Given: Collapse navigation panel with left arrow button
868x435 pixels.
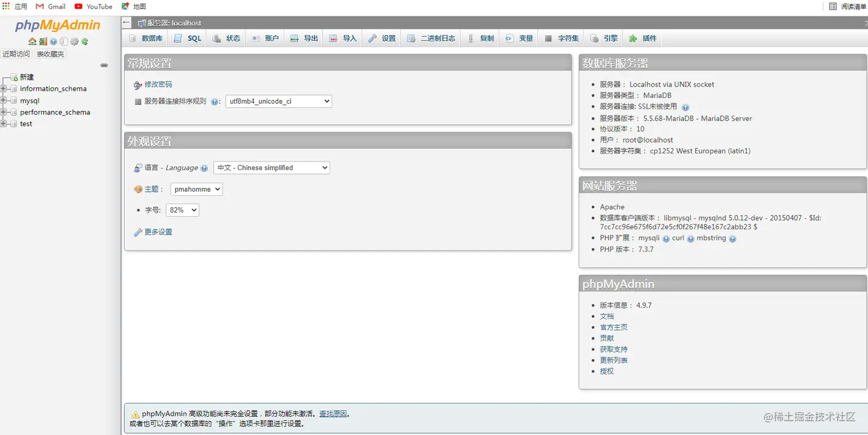Looking at the screenshot, I should coord(126,22).
